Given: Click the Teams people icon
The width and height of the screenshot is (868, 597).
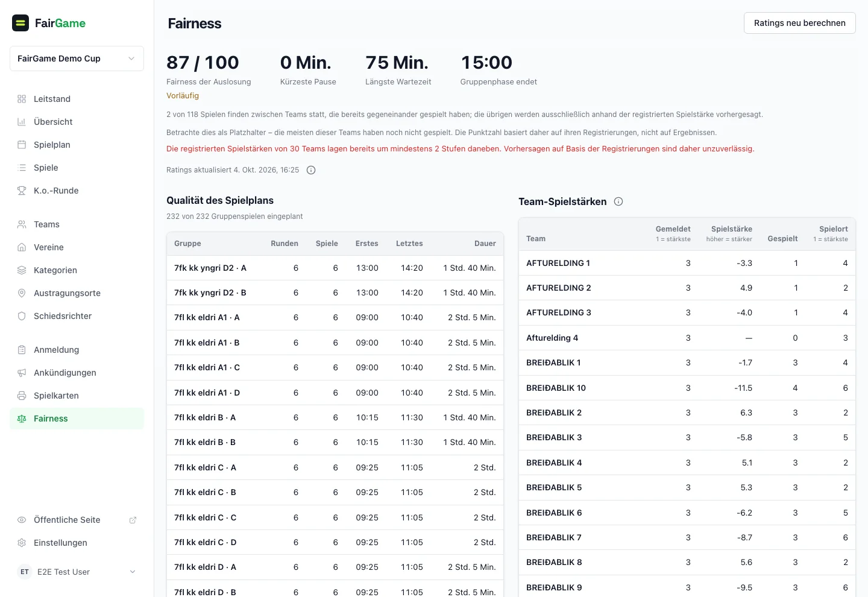Looking at the screenshot, I should click(22, 224).
